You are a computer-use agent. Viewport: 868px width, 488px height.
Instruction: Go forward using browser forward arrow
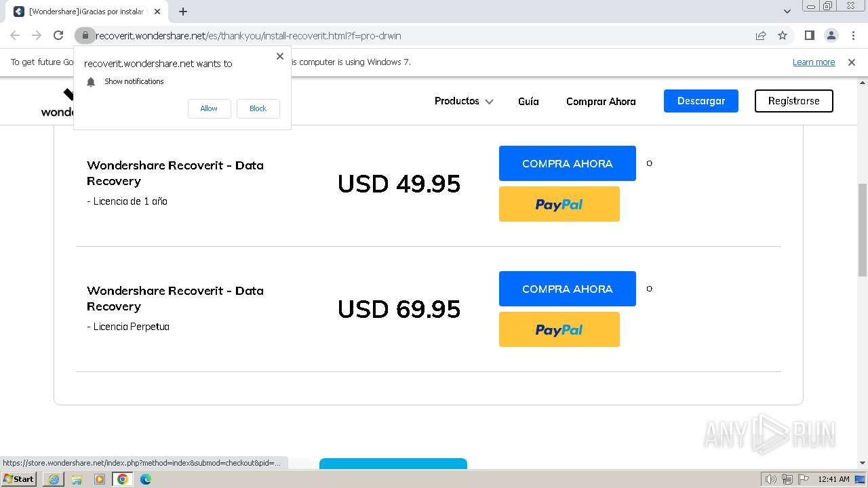click(37, 35)
